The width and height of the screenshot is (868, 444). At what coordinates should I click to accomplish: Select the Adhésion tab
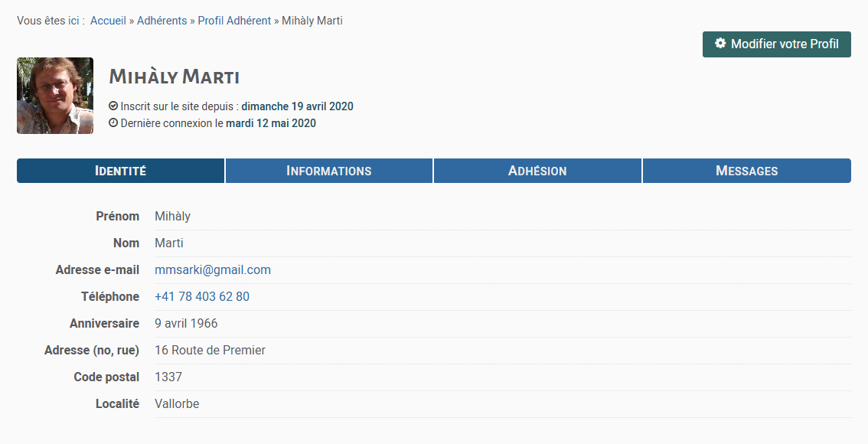tap(537, 171)
